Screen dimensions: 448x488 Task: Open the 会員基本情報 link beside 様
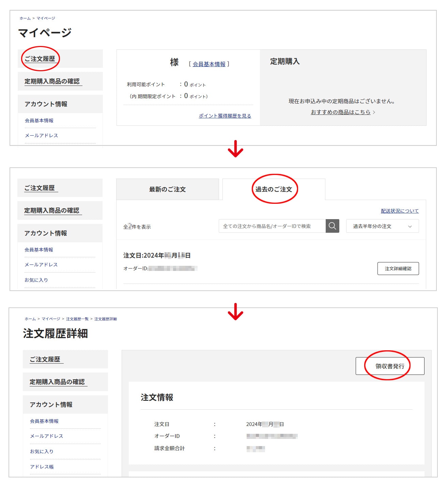209,64
